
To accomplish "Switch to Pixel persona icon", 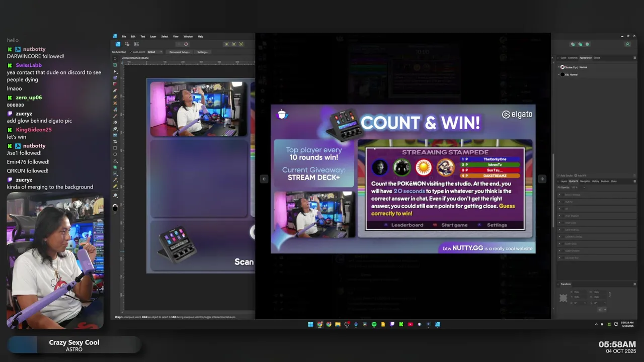I will (x=127, y=44).
